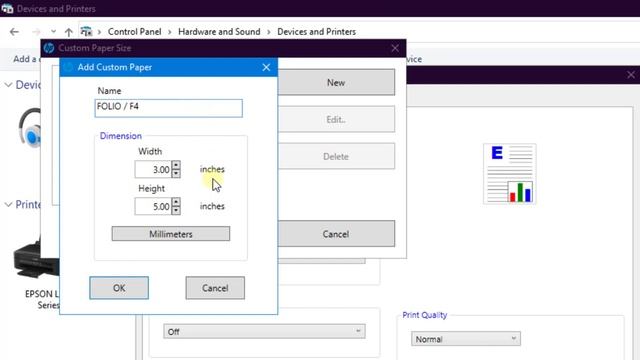Click the document preview thumbnail
The width and height of the screenshot is (640, 360).
(510, 174)
